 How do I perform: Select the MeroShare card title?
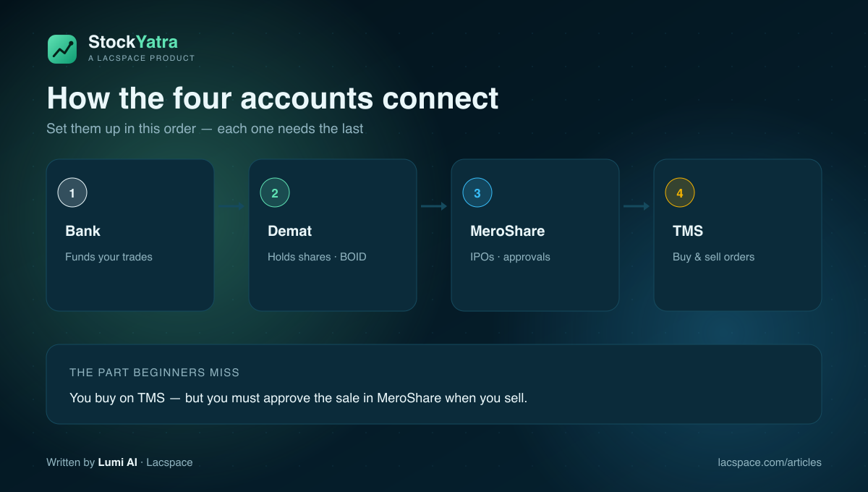[x=507, y=232]
